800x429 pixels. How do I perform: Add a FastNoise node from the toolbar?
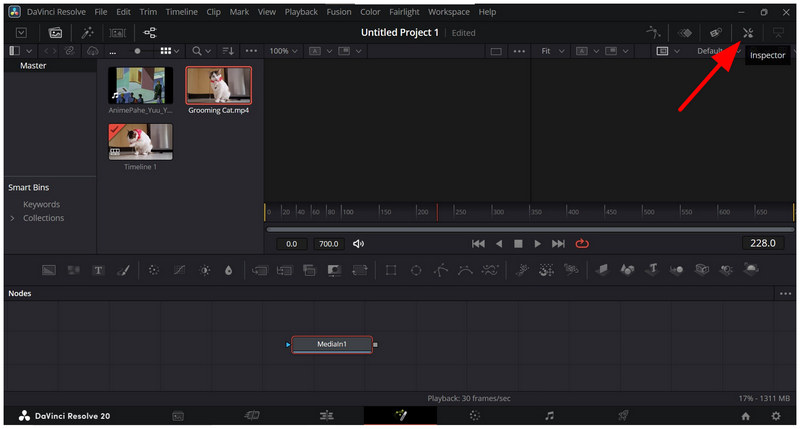pyautogui.click(x=73, y=270)
